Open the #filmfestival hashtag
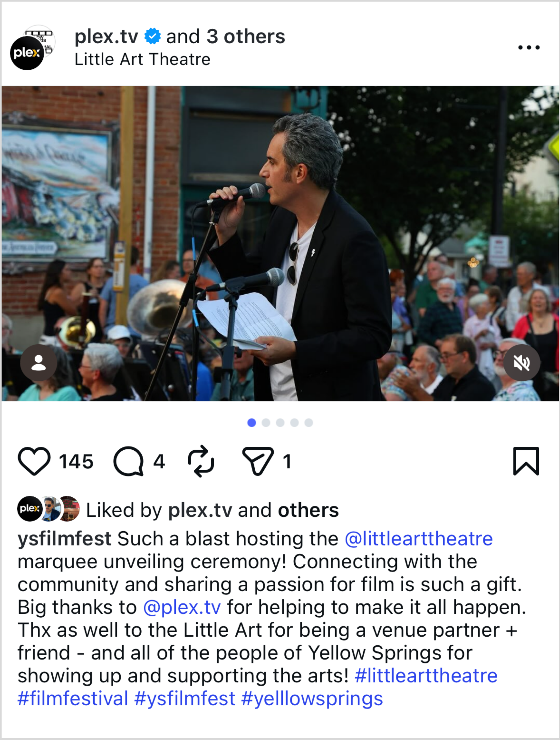The width and height of the screenshot is (560, 740). 73,699
